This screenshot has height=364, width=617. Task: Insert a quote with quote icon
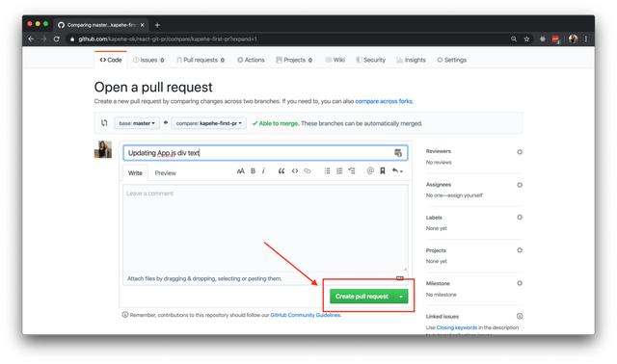tap(282, 170)
